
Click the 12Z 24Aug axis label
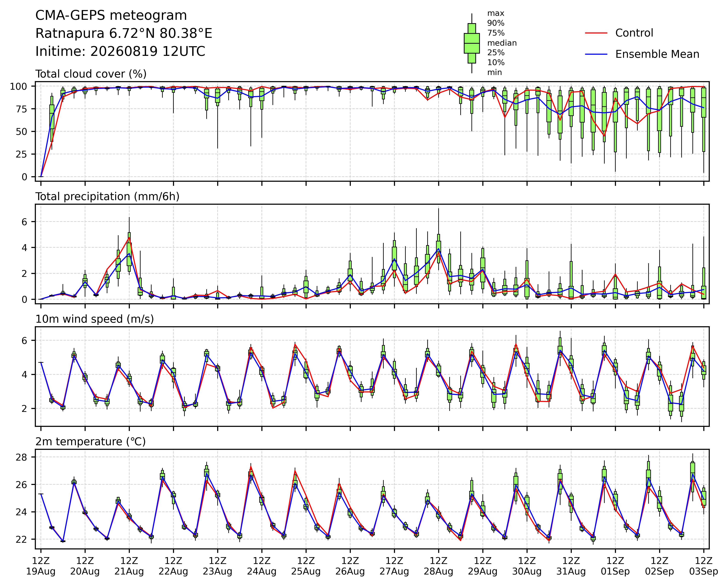click(262, 566)
